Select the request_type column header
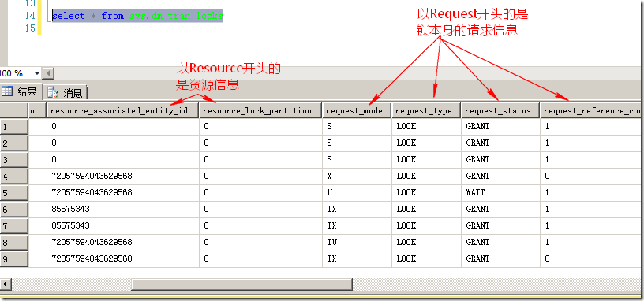 coord(426,111)
